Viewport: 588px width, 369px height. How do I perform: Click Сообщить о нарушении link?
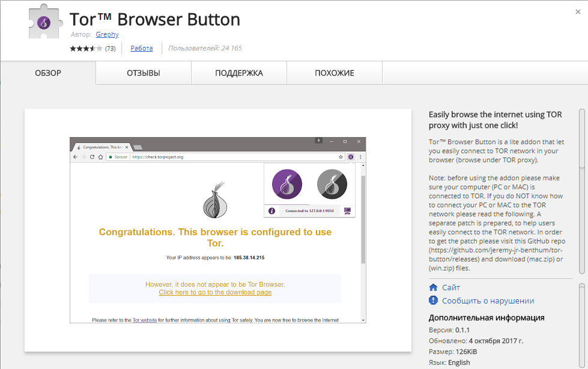[488, 300]
